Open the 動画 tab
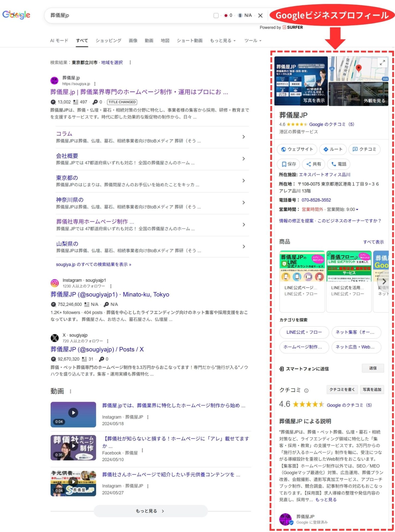 point(149,41)
